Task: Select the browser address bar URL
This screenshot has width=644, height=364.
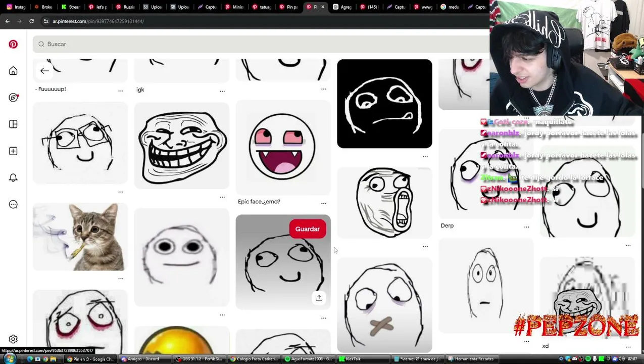Action: point(98,21)
